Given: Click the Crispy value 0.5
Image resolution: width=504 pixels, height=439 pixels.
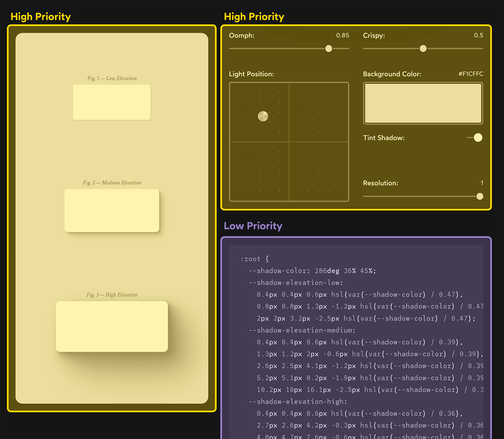Looking at the screenshot, I should pyautogui.click(x=479, y=35).
